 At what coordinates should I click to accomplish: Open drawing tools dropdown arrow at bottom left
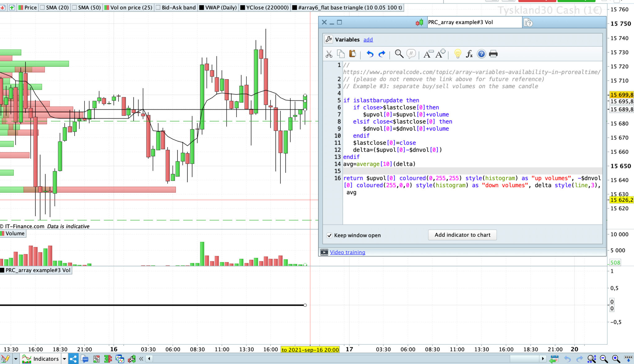(x=15, y=359)
